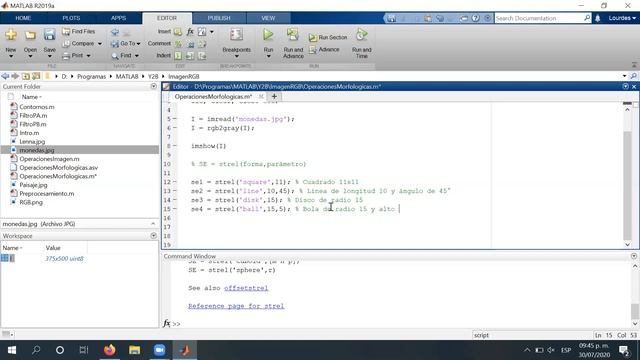Click the fx insert function icon
Viewport: 640px width, 360px height.
pos(190,31)
